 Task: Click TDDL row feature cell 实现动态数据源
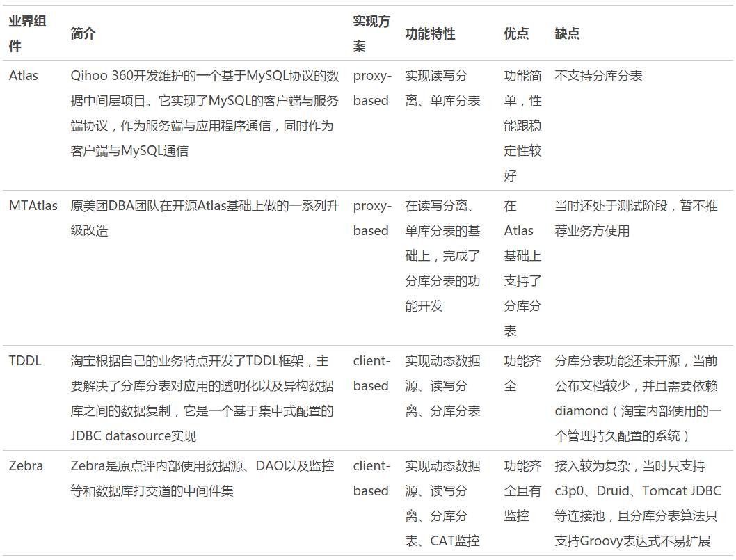[x=442, y=386]
